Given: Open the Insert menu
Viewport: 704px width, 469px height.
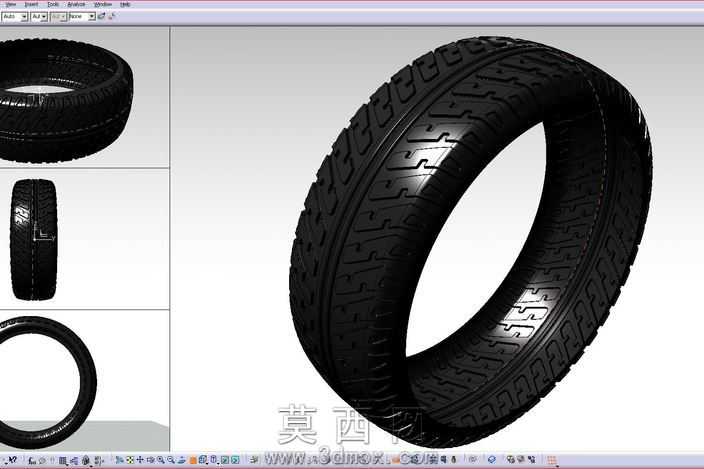Looking at the screenshot, I should pyautogui.click(x=31, y=4).
